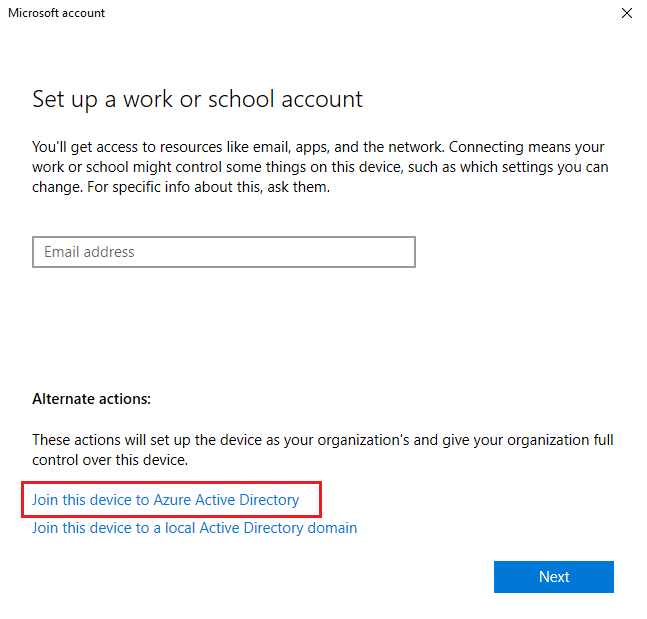The image size is (647, 619).
Task: Click the Email address input field
Action: click(224, 252)
